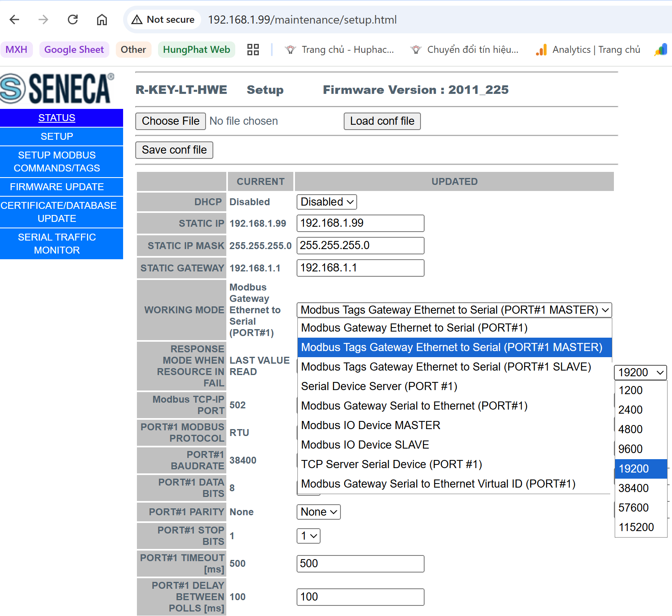The image size is (672, 616).
Task: Expand the WORKING MODE dropdown
Action: pos(454,310)
